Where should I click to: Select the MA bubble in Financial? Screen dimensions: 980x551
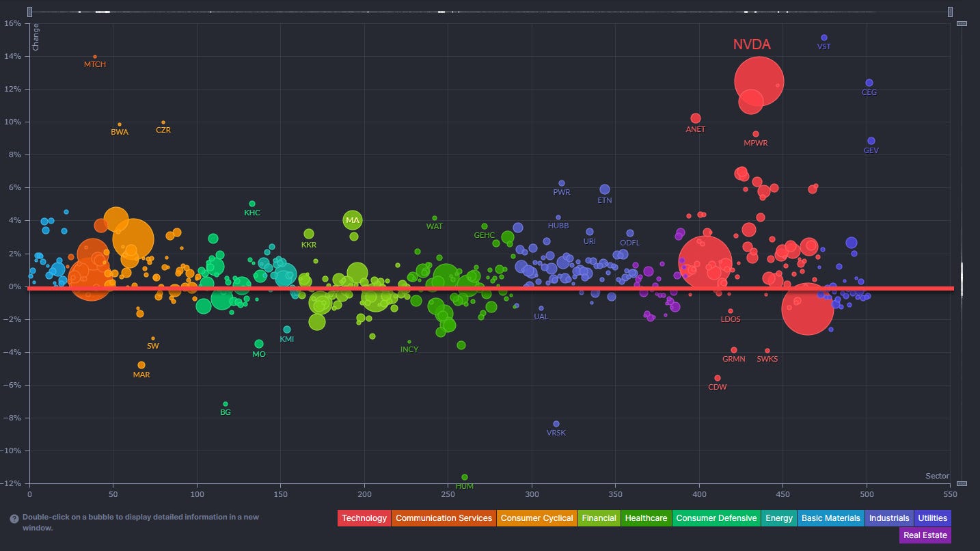(352, 220)
